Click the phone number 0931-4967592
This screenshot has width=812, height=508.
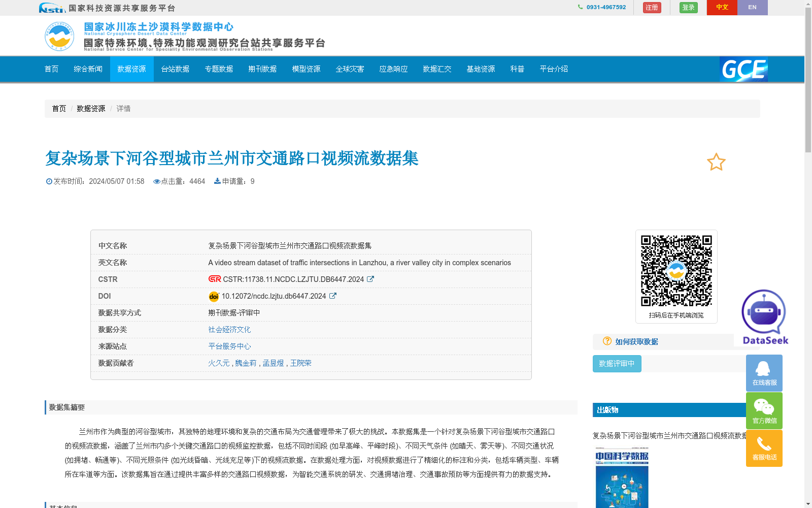pyautogui.click(x=606, y=7)
